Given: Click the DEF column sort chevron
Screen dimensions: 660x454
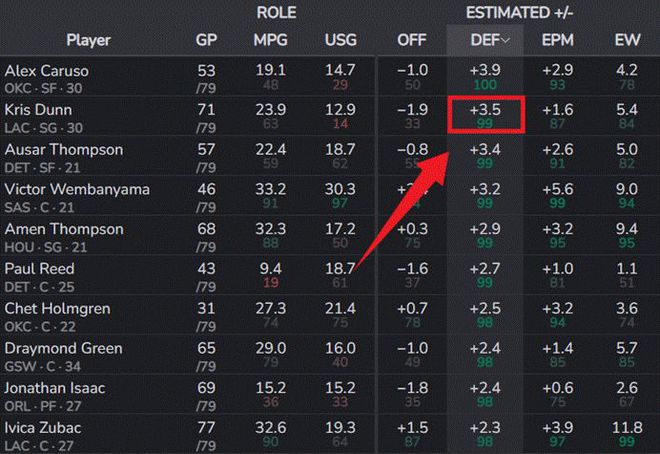Looking at the screenshot, I should (506, 41).
